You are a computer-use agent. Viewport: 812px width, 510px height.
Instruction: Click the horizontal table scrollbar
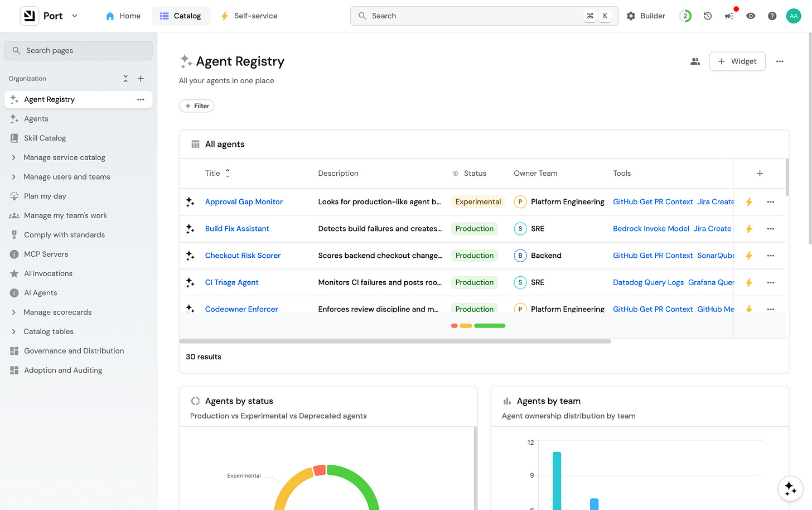pos(395,341)
